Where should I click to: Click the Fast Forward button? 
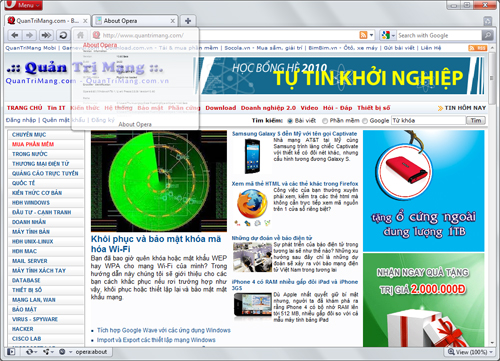pos(46,35)
